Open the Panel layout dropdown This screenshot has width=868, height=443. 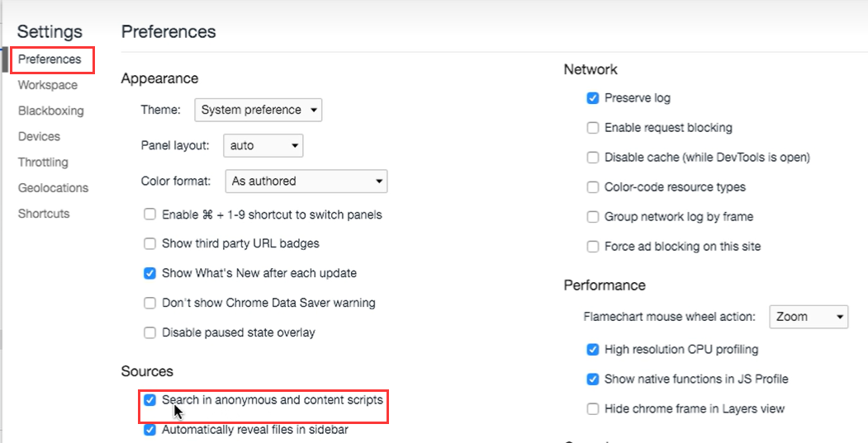[x=263, y=145]
